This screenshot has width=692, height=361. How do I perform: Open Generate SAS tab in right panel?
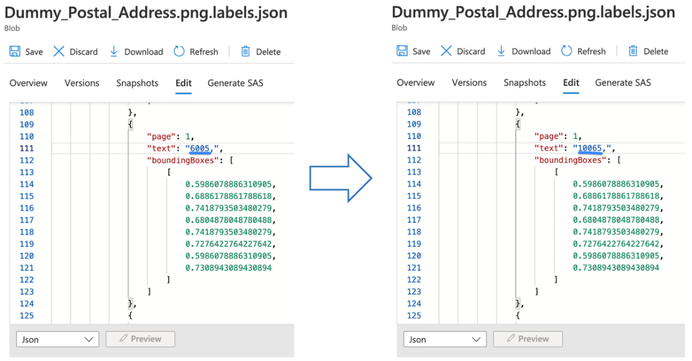point(623,83)
